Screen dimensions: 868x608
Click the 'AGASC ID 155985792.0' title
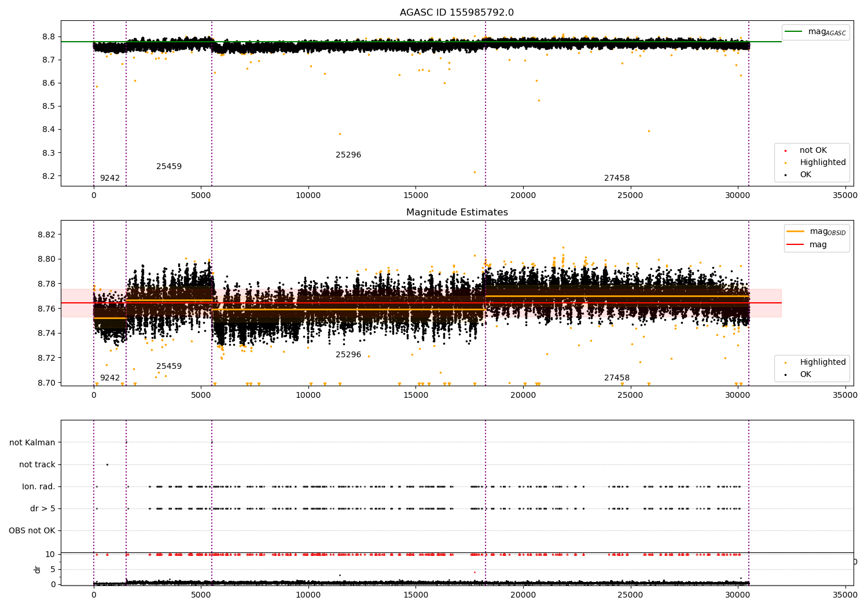(x=457, y=13)
